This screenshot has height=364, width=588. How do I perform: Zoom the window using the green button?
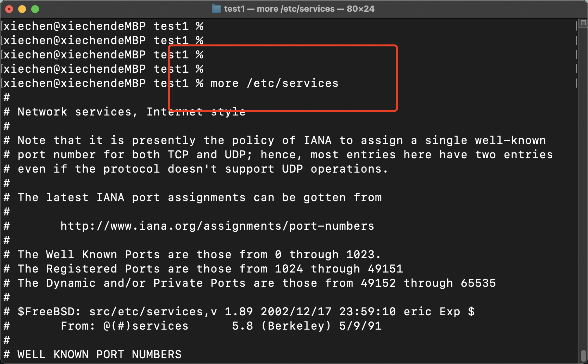point(35,9)
